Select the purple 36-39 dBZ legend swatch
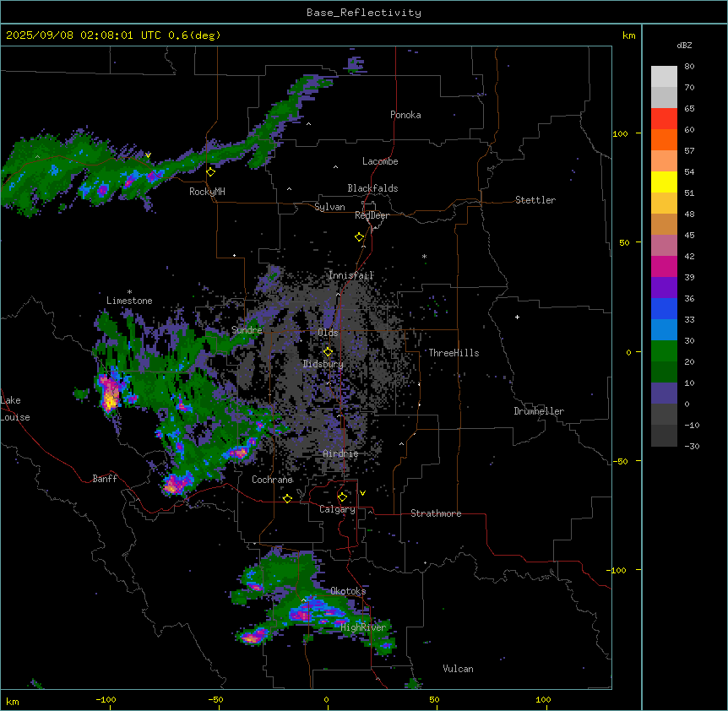 pyautogui.click(x=664, y=288)
